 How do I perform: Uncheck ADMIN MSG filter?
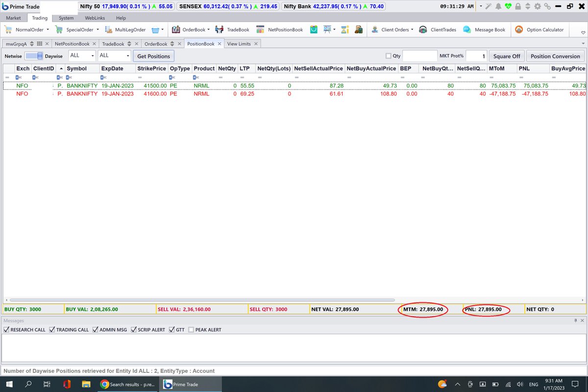tap(95, 330)
